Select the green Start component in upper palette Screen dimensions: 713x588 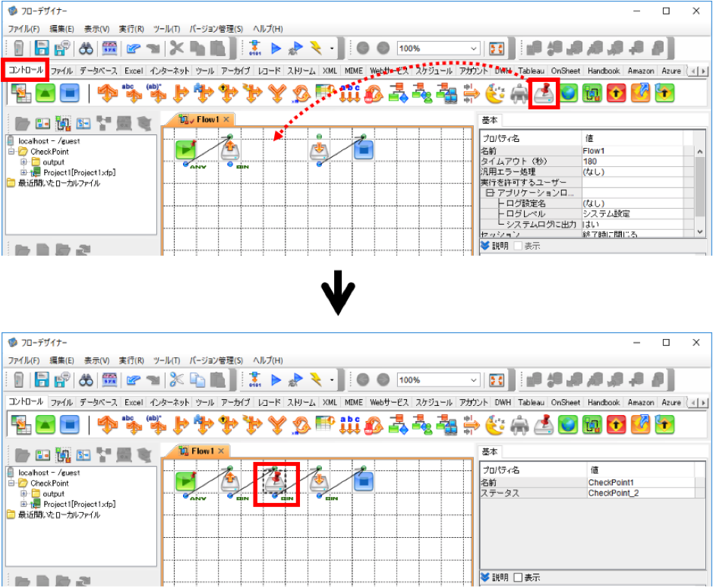pyautogui.click(x=46, y=93)
